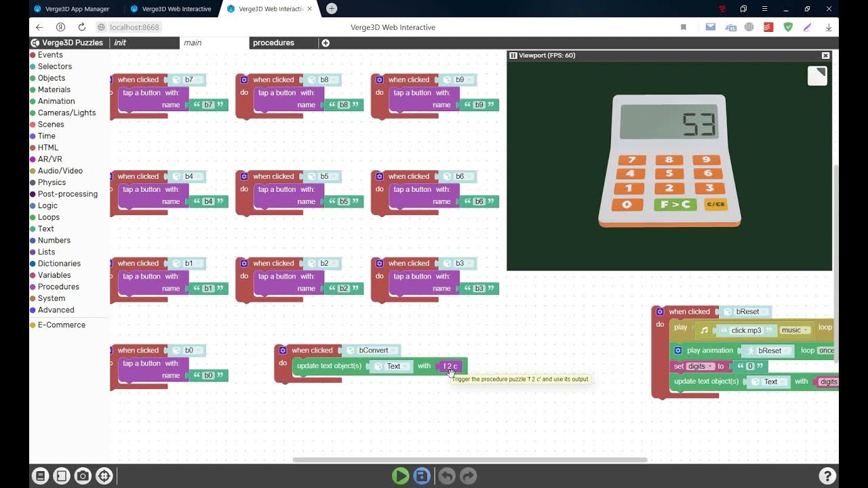The height and width of the screenshot is (488, 868).
Task: Open the green shield adblock extension
Action: 788,27
